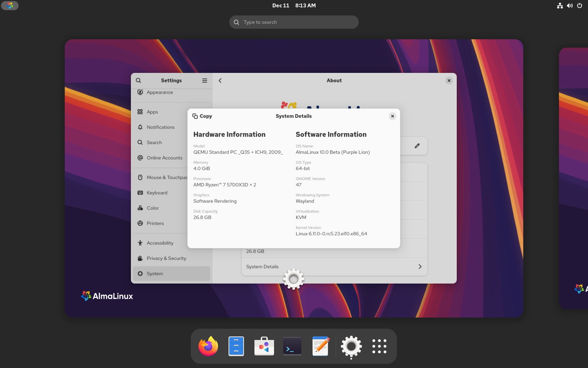Open Software store from the dock
This screenshot has width=588, height=368.
point(264,346)
